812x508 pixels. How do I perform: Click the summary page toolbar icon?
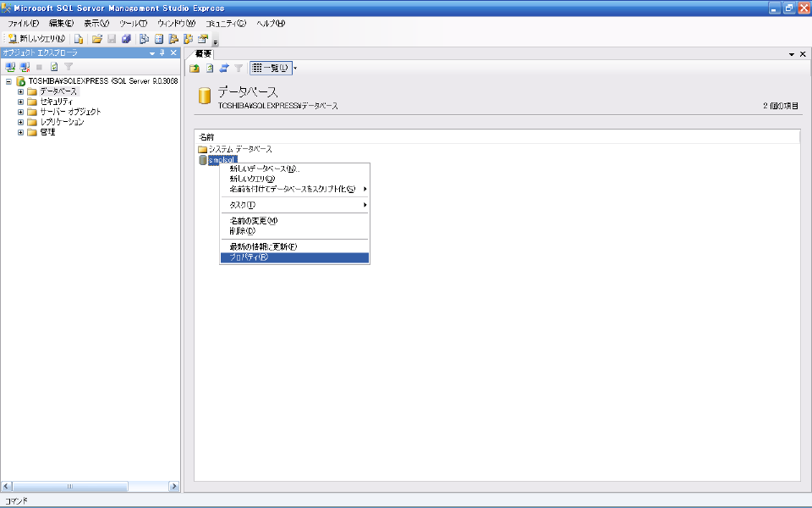tap(159, 39)
